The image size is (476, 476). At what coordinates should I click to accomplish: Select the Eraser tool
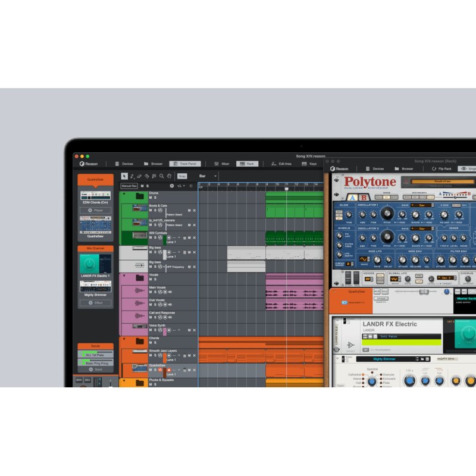coord(139,176)
